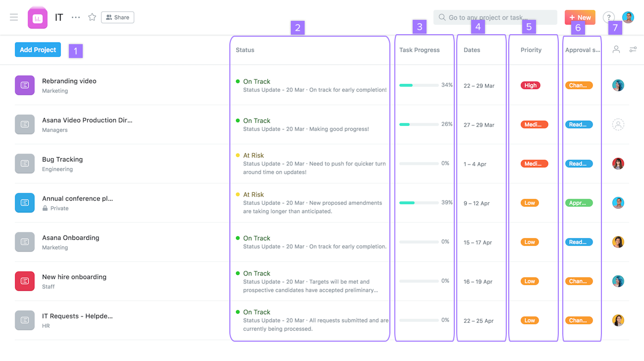Click the user profile avatar icon
This screenshot has height=361, width=644.
click(x=628, y=17)
